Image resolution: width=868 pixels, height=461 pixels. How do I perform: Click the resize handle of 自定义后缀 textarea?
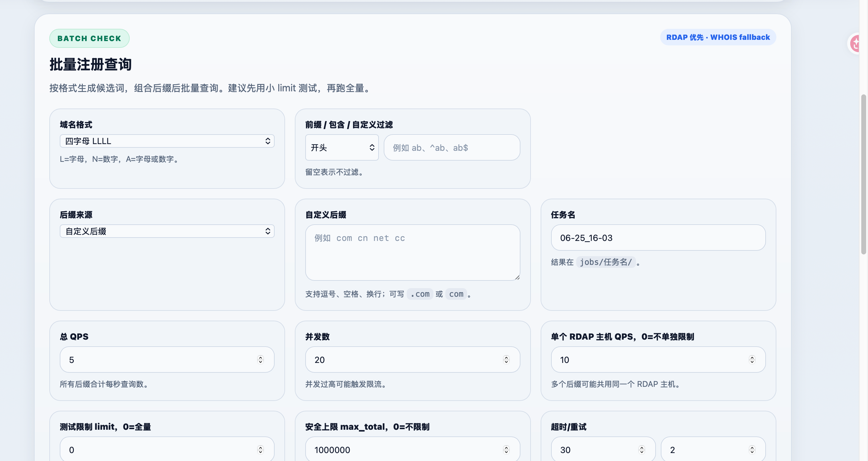click(517, 277)
